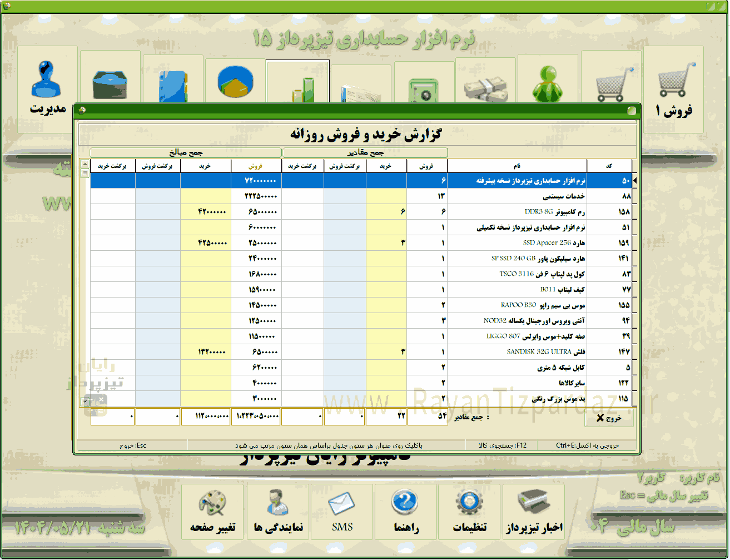
Task: Open the اخبار تیزپرداز news icon
Action: pos(534,512)
